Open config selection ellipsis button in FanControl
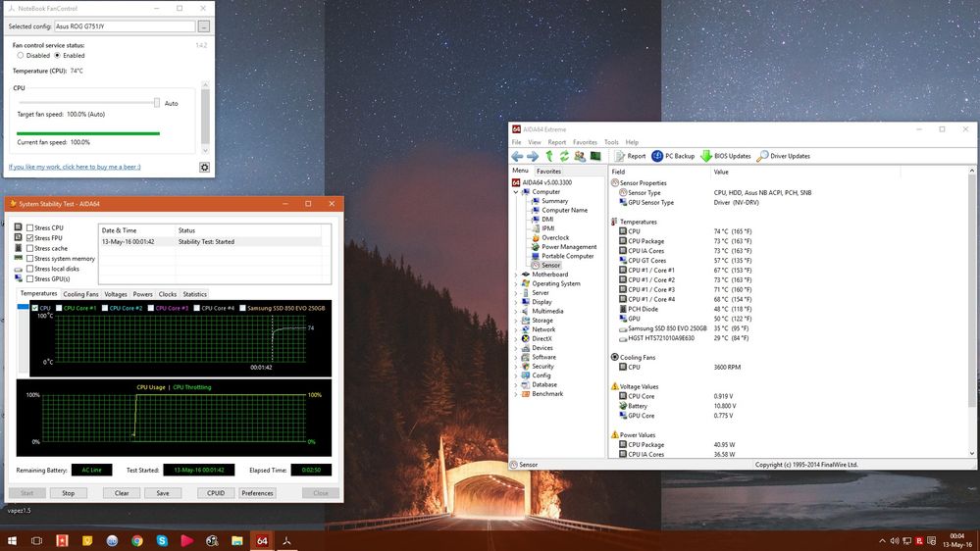This screenshot has height=551, width=980. click(204, 26)
